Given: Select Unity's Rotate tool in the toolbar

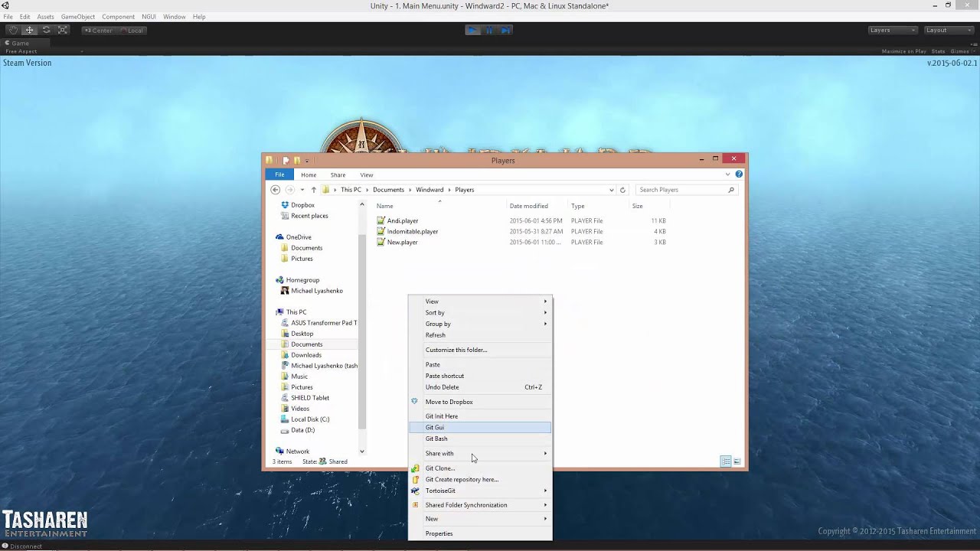Looking at the screenshot, I should (x=46, y=30).
